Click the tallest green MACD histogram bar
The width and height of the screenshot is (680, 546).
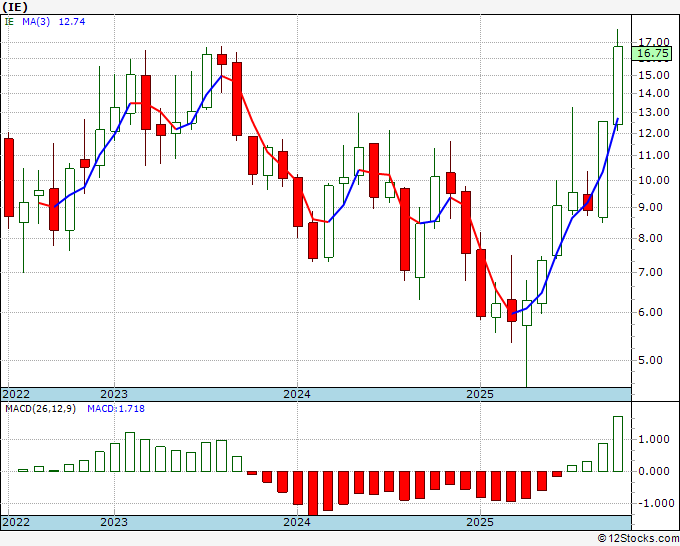(618, 444)
